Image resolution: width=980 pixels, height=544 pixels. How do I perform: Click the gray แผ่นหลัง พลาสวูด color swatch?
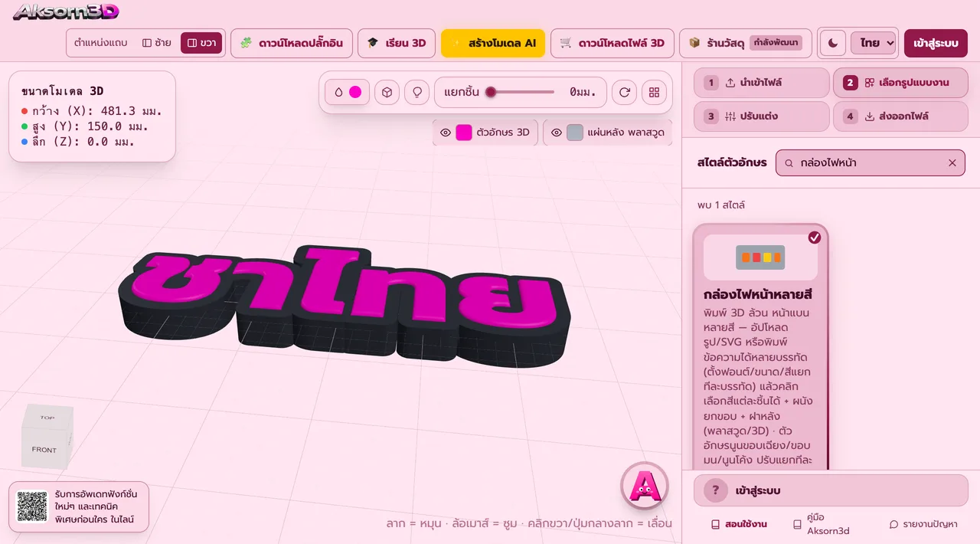coord(575,133)
